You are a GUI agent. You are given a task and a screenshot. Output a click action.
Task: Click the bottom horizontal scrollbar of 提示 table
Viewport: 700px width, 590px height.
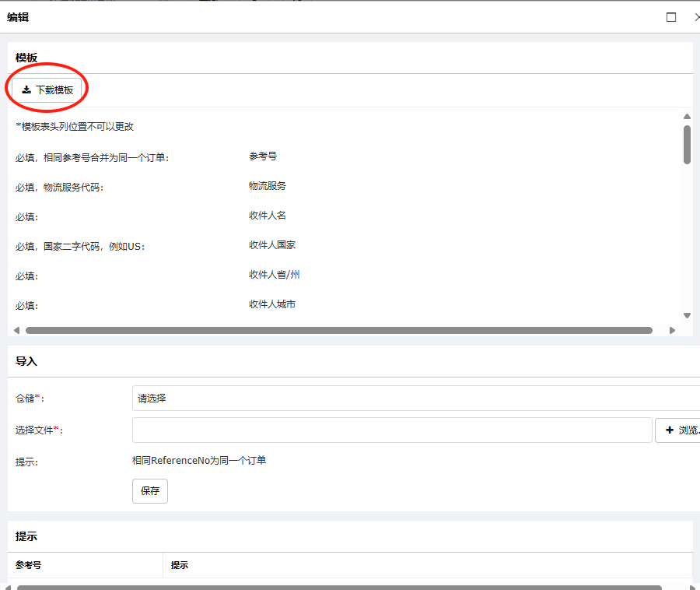point(338,587)
